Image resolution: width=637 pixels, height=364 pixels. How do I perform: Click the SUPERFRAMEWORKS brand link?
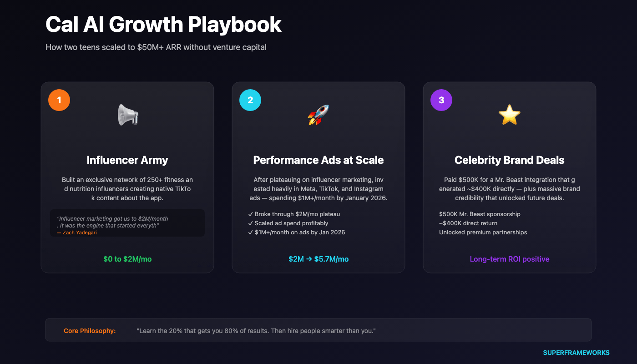(x=576, y=353)
